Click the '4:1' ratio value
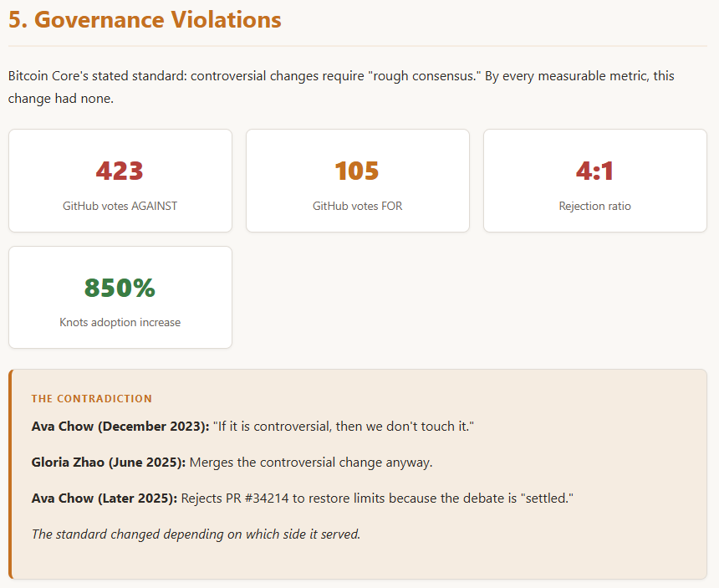719x588 pixels. coord(594,171)
